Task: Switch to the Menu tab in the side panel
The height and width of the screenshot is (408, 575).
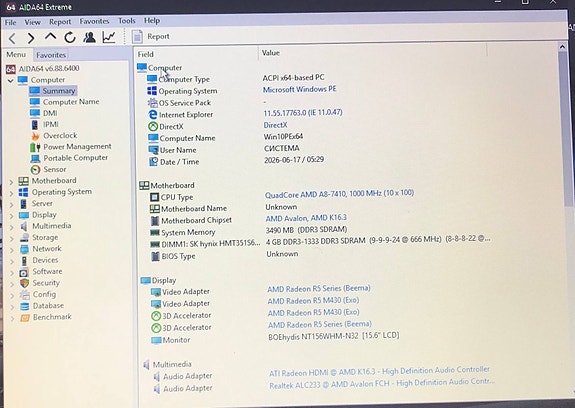Action: [16, 55]
